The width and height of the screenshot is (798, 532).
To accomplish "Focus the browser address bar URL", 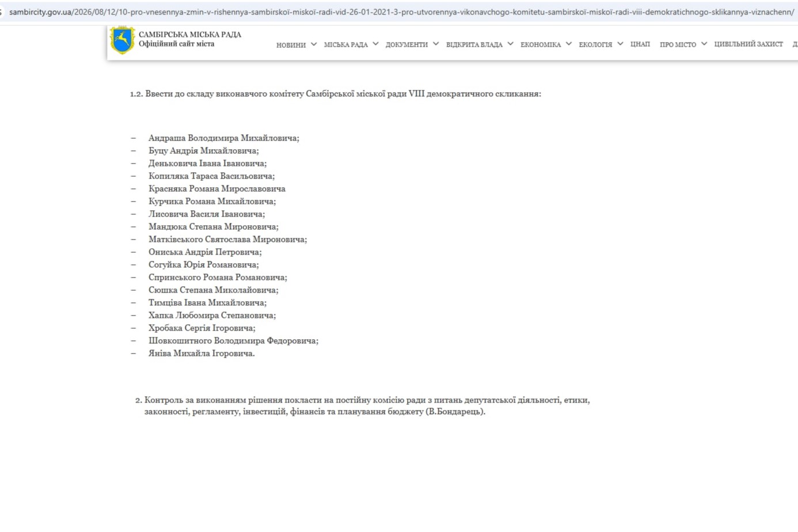I will pos(401,12).
